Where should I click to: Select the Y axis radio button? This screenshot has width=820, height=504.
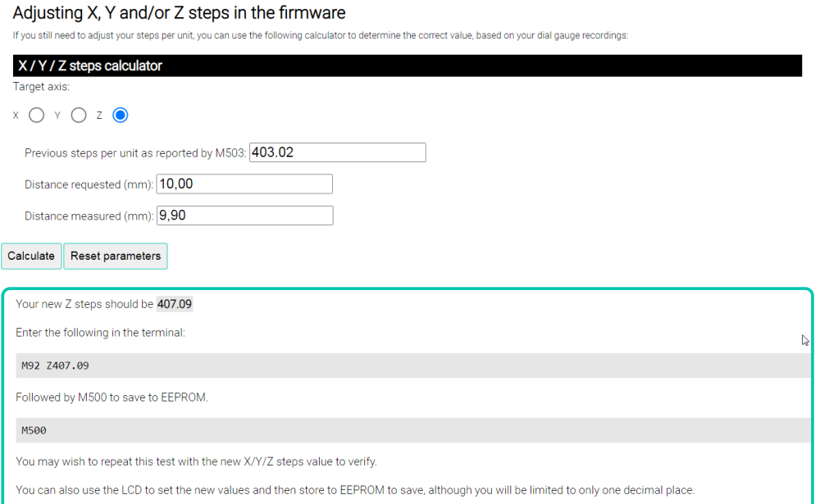coord(79,116)
